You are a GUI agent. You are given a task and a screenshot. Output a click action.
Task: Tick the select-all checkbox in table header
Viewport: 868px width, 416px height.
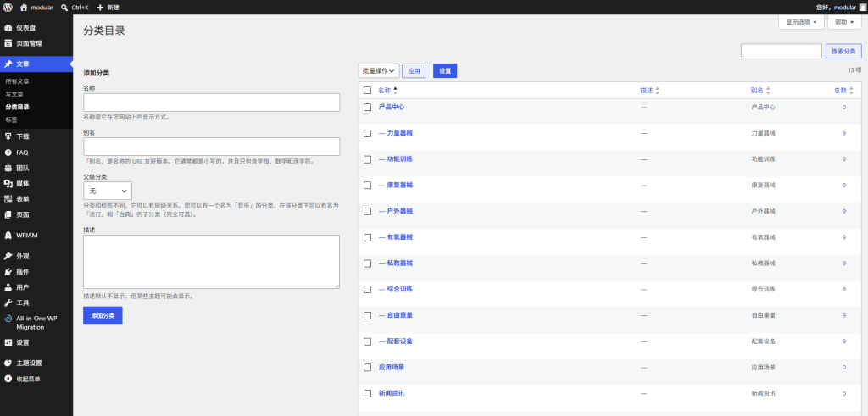click(x=368, y=90)
